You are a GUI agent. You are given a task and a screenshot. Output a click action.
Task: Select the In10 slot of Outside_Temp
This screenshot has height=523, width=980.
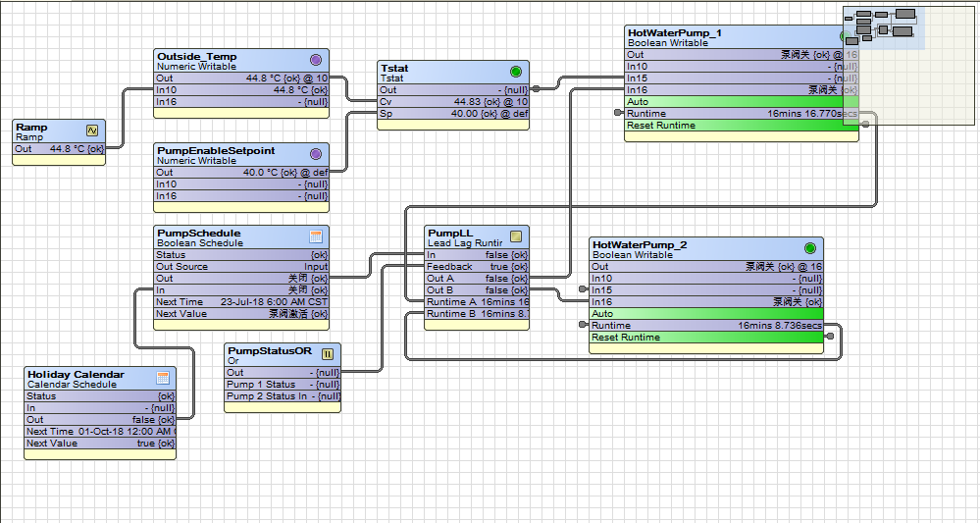241,90
